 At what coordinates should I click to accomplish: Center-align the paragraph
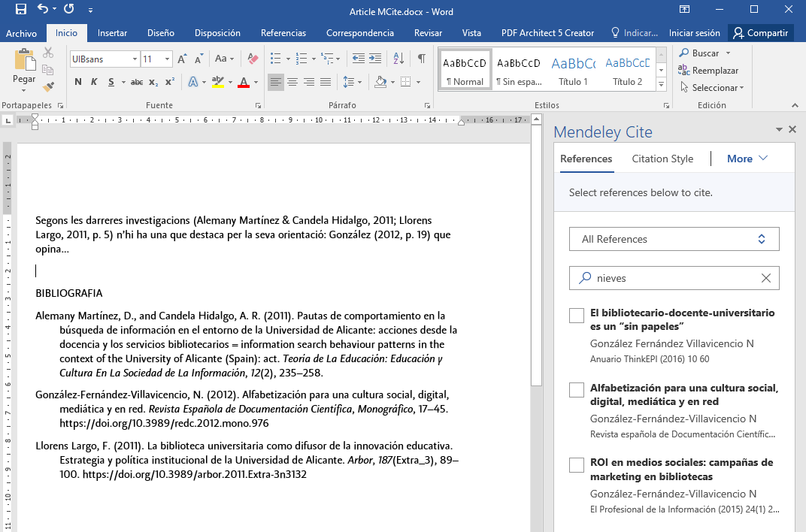click(292, 82)
